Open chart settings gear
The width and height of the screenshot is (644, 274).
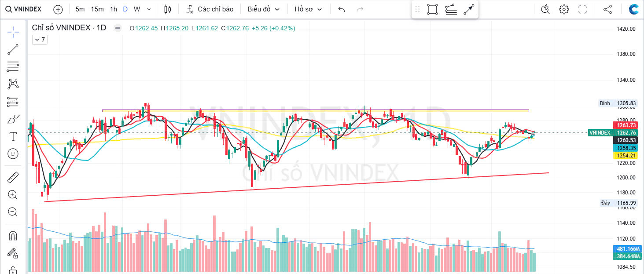pyautogui.click(x=564, y=9)
